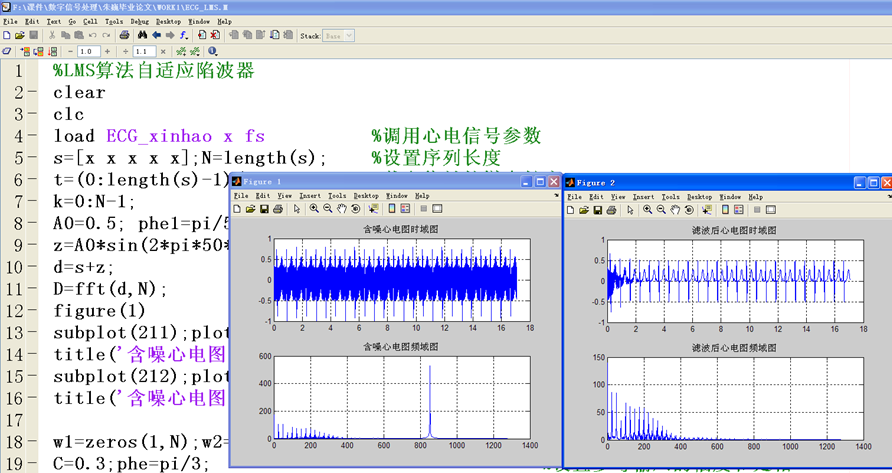
Task: Open the Debug menu in editor
Action: [139, 20]
